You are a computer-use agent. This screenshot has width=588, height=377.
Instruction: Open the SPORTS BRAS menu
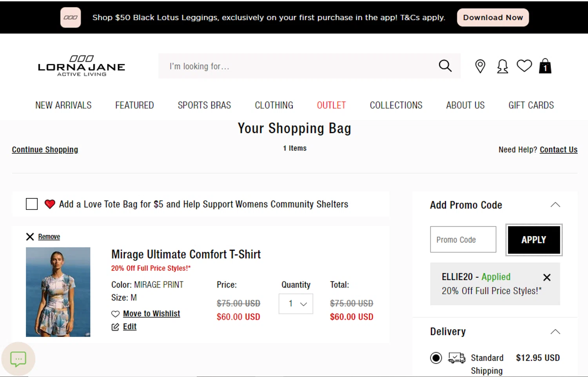coord(204,105)
